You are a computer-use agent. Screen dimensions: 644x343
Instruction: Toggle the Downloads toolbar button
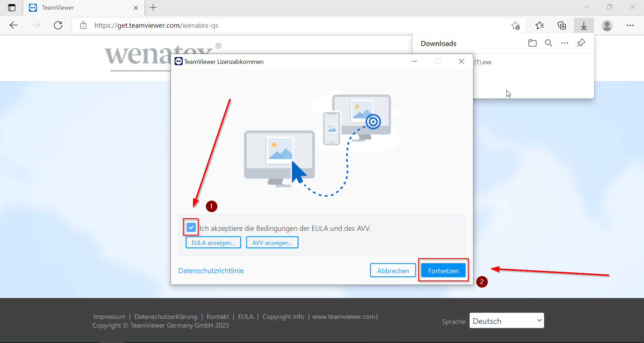[584, 25]
